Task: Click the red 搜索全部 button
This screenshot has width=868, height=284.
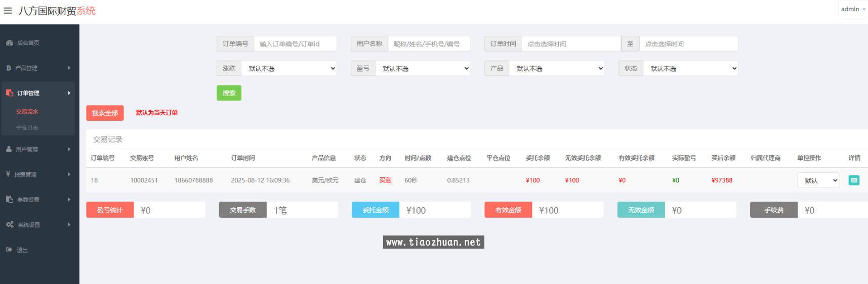Action: tap(105, 113)
